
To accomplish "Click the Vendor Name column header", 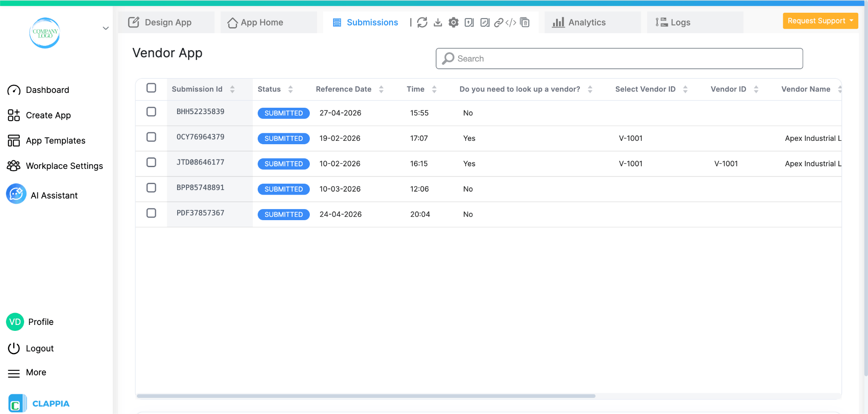I will 806,89.
